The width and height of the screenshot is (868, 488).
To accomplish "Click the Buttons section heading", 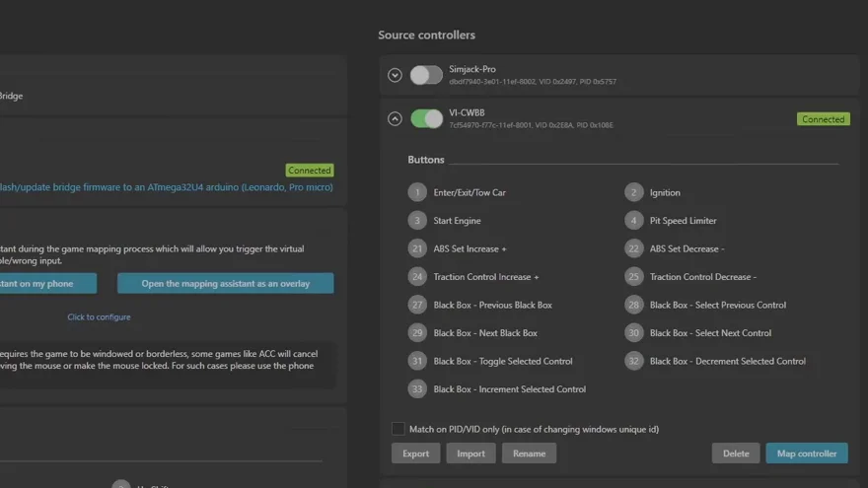I will click(x=426, y=160).
